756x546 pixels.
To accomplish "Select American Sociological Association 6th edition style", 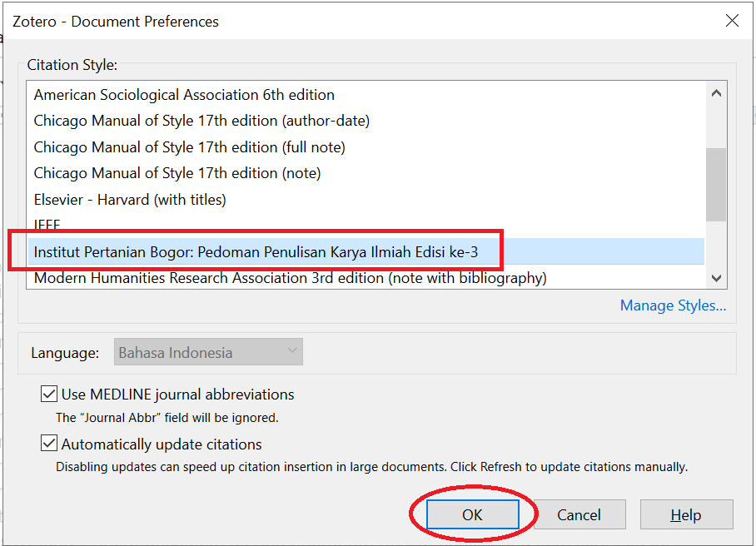I will point(184,95).
